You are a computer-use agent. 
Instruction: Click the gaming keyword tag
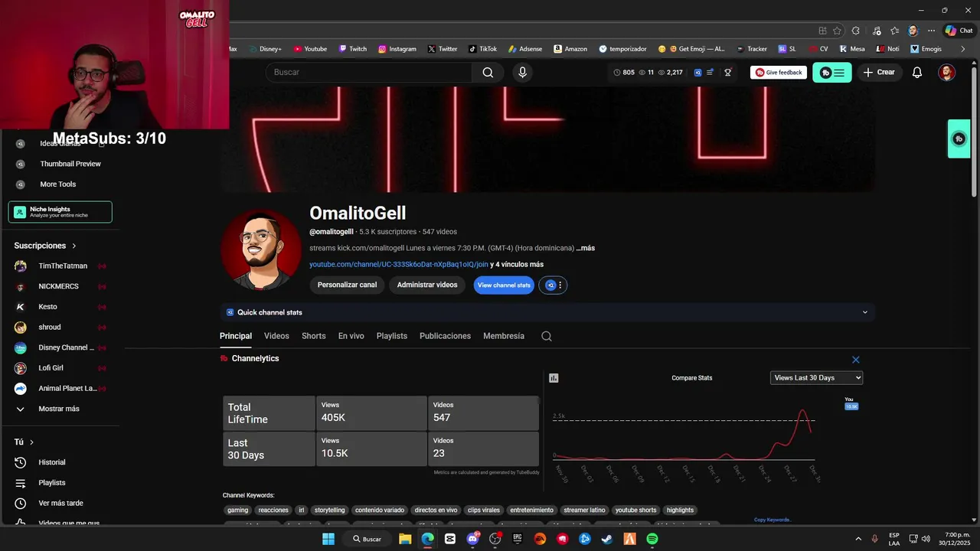237,510
